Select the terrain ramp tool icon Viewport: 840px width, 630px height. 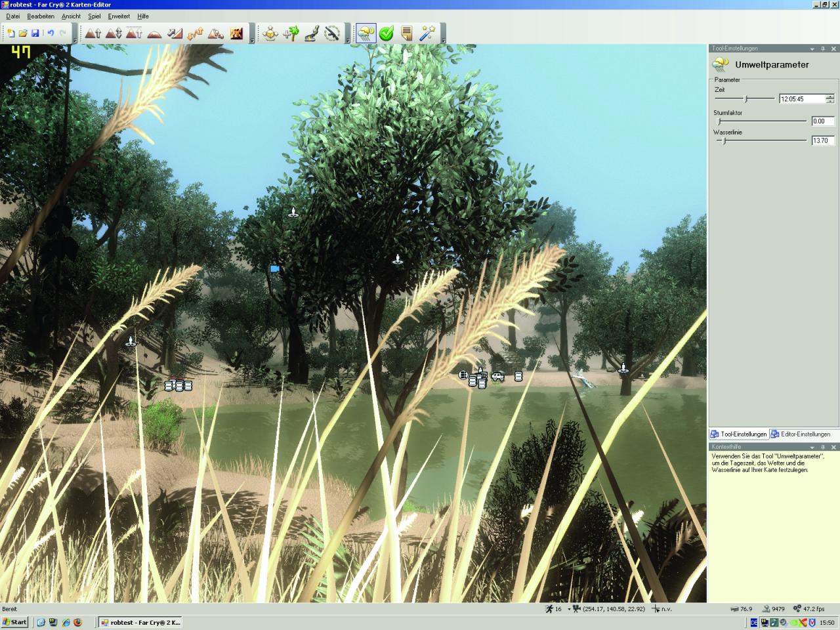[175, 33]
